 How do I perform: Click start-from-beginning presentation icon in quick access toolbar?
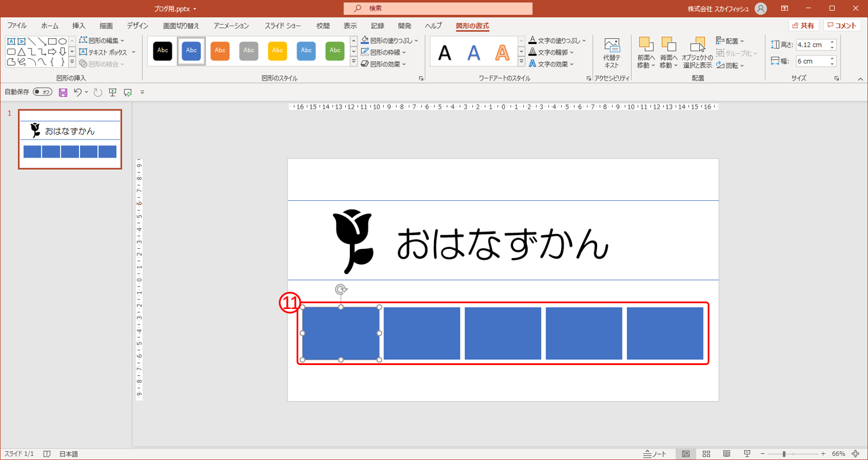[113, 93]
